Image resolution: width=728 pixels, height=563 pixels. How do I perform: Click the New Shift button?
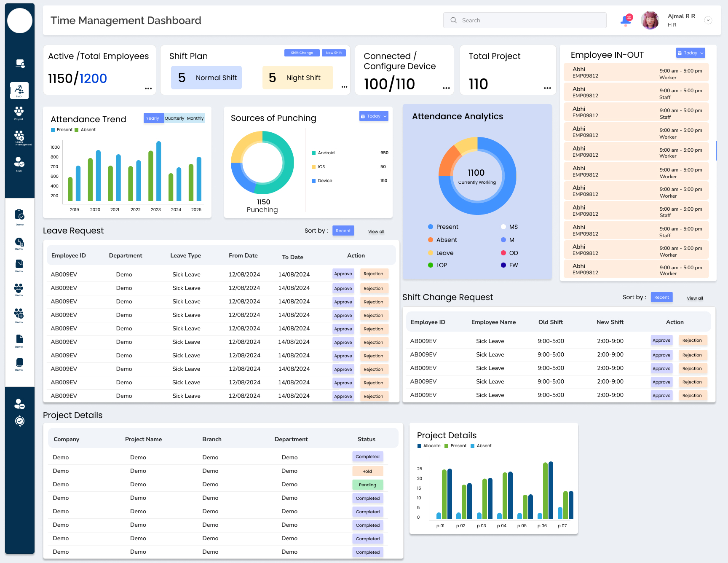334,53
